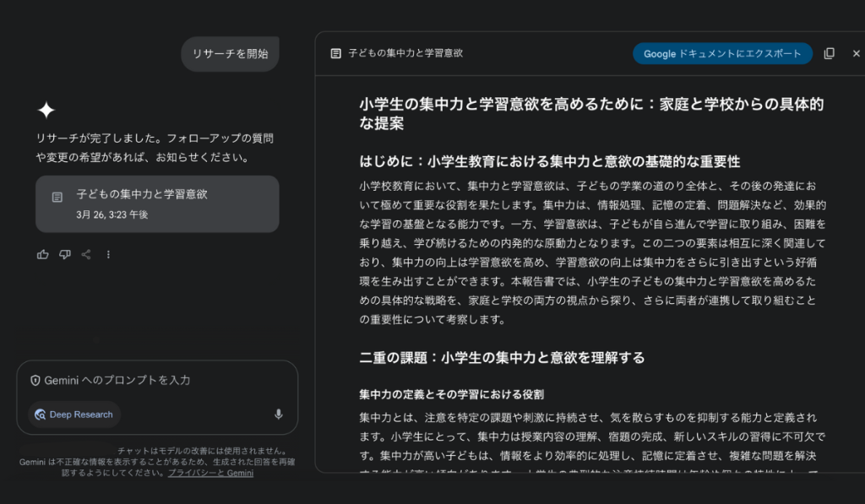Click the Gemini sparkle icon
Viewport: 865px width, 504px height.
46,110
